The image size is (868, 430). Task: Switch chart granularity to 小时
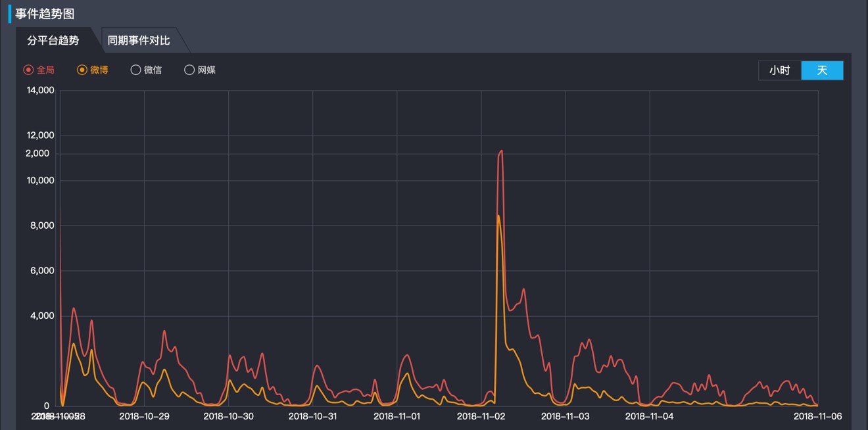coord(780,70)
